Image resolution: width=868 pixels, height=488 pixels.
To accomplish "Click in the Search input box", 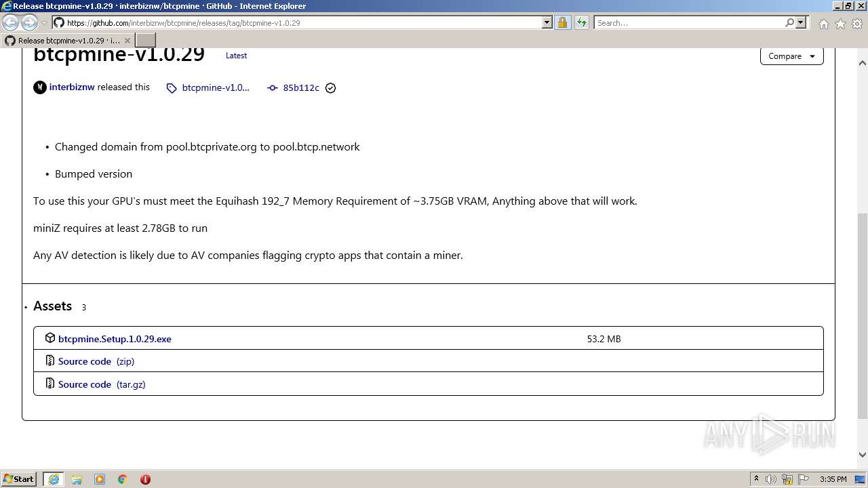I will (x=688, y=22).
